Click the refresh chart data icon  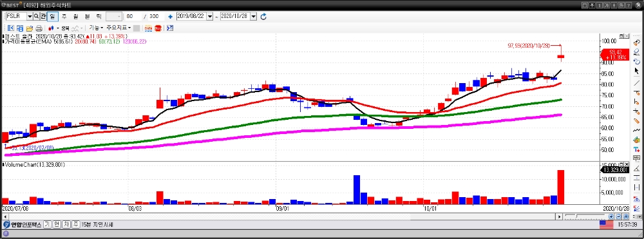tap(263, 16)
